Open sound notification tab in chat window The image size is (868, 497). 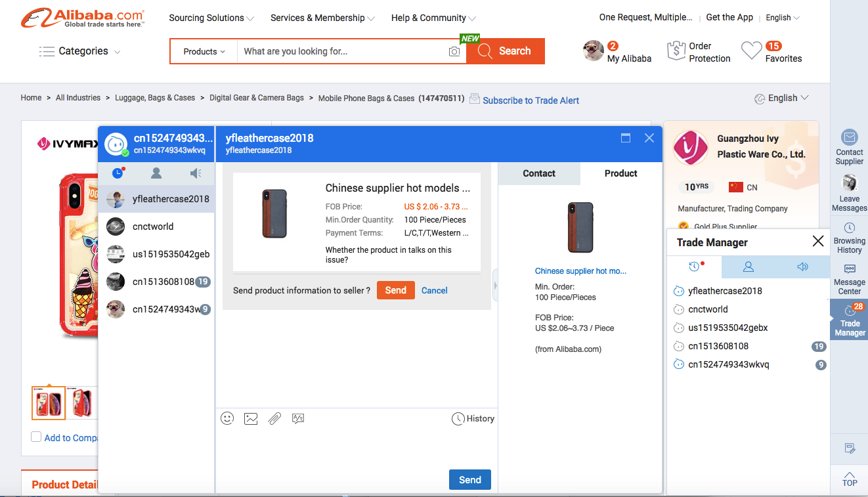tap(195, 173)
